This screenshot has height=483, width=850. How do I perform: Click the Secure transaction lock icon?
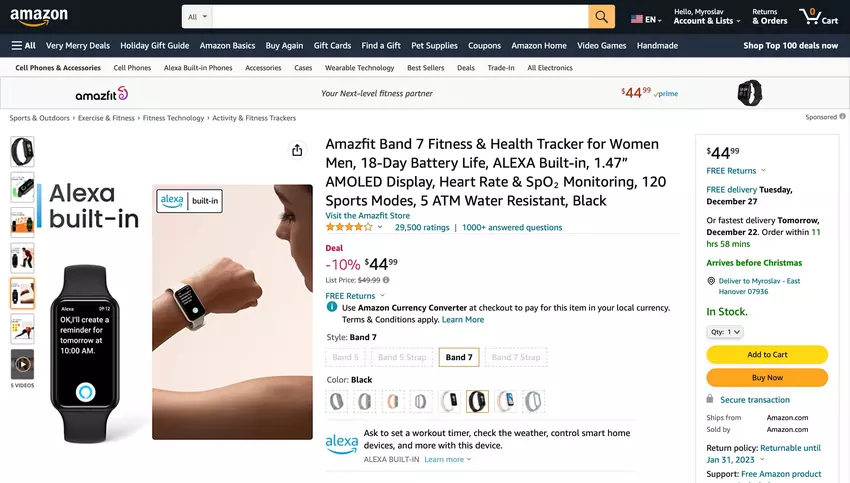click(x=712, y=399)
